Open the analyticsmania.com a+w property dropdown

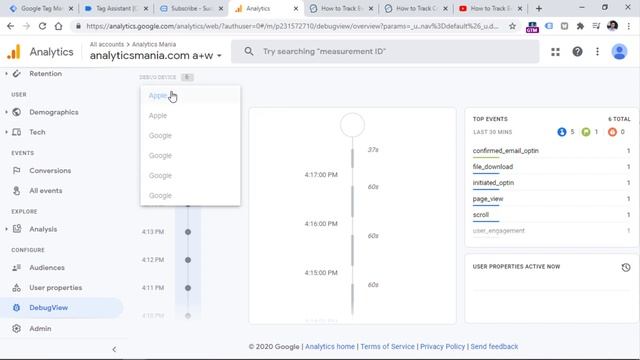point(156,56)
